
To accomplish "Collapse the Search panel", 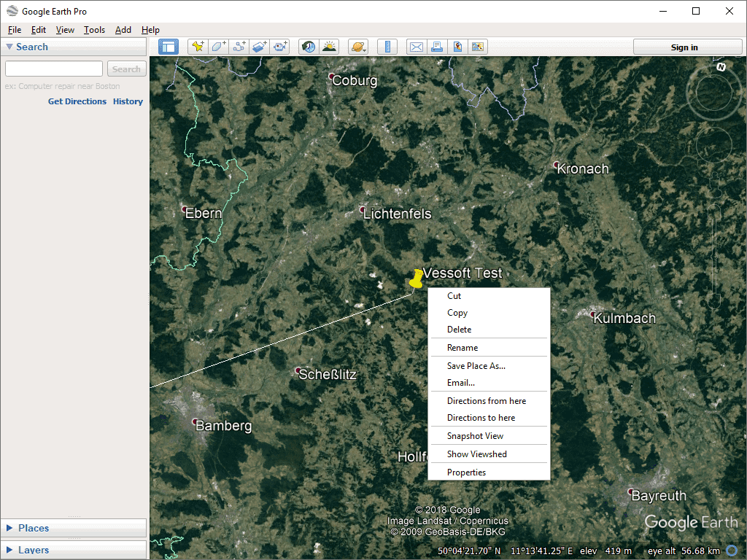I will coord(9,47).
